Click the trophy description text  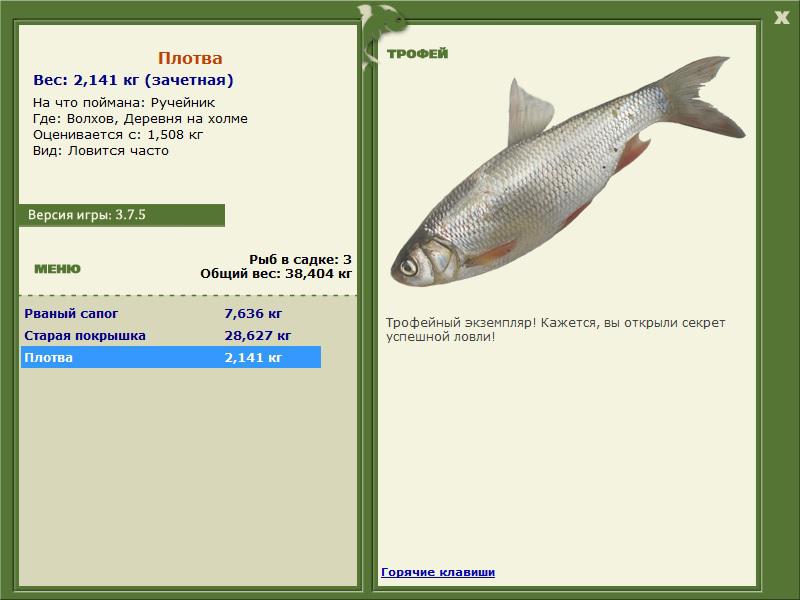coord(555,330)
